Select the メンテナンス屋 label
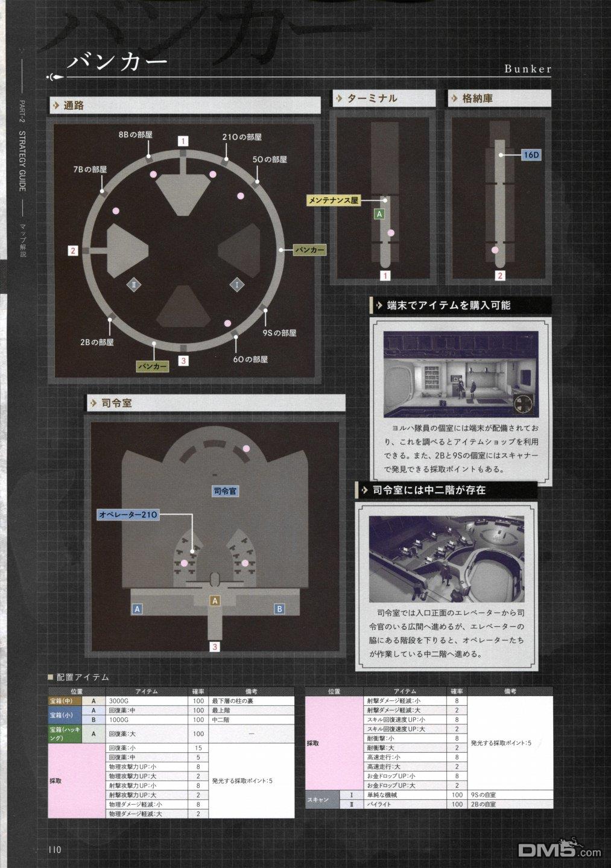Viewport: 611px width, 868px height. (334, 200)
